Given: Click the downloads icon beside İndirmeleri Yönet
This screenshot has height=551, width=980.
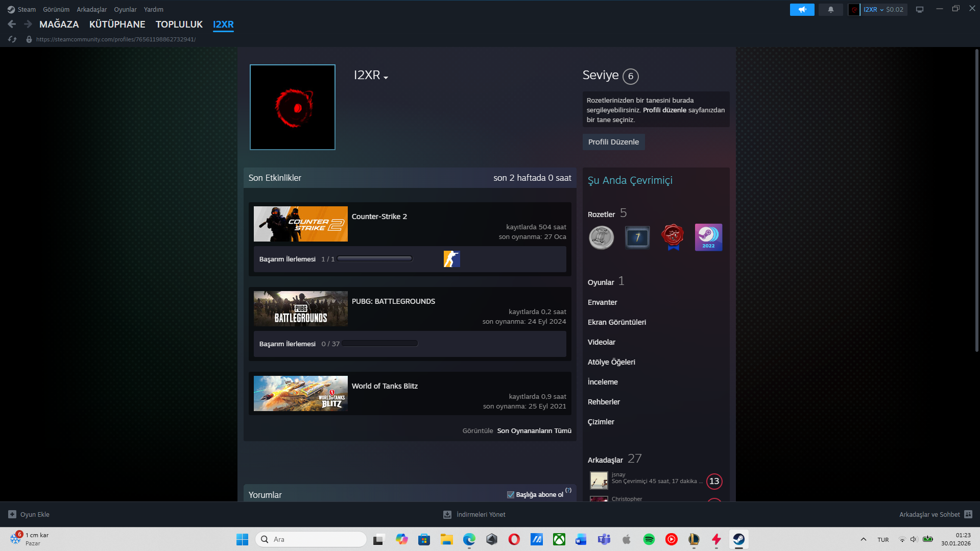Looking at the screenshot, I should 447,514.
